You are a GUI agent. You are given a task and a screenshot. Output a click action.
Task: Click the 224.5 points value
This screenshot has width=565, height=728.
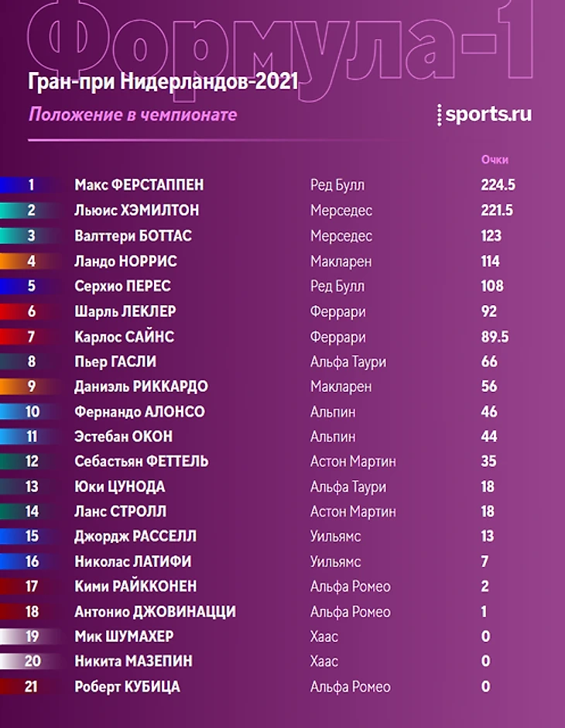click(498, 185)
